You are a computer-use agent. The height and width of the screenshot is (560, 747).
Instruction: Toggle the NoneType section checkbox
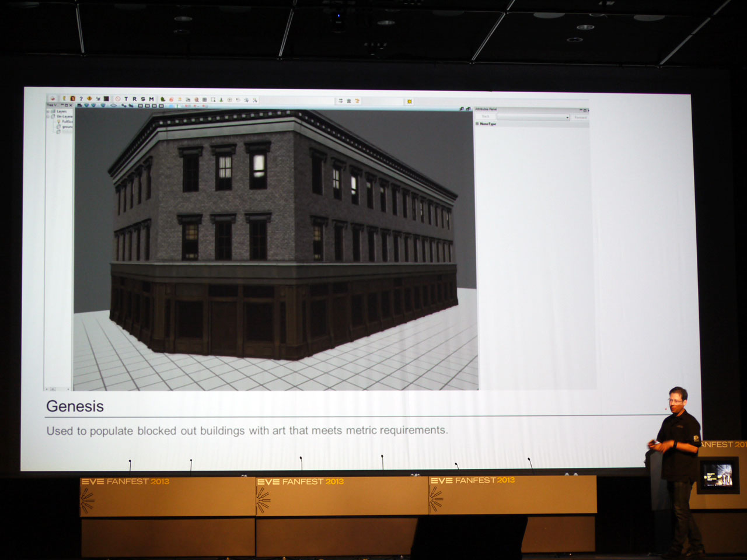[477, 124]
